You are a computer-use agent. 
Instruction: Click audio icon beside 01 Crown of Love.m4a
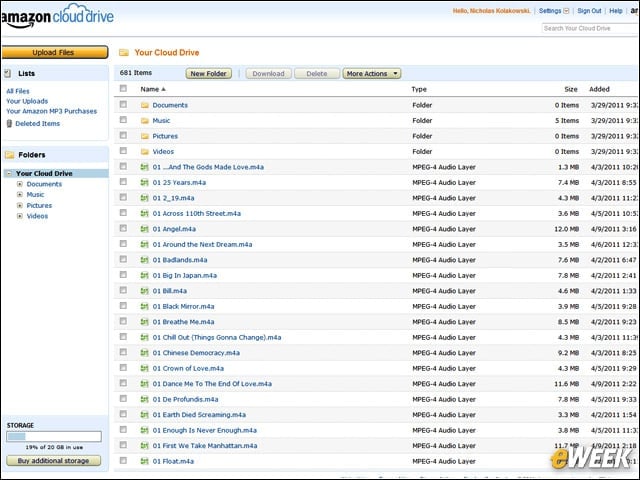coord(144,369)
